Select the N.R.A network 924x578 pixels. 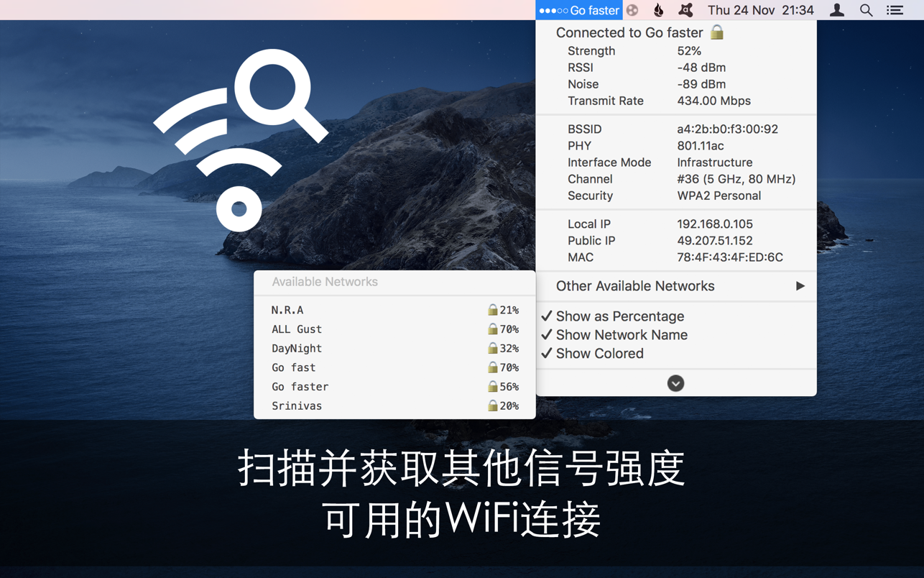(394, 310)
